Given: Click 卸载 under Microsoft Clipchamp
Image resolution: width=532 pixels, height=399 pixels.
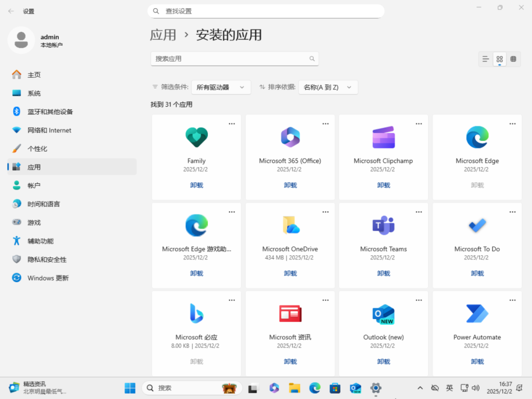Looking at the screenshot, I should [x=383, y=185].
